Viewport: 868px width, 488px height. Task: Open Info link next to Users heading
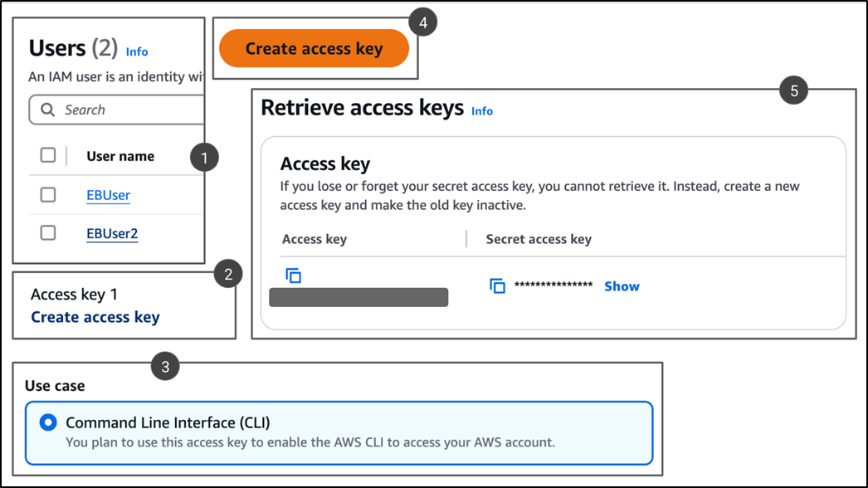click(137, 51)
